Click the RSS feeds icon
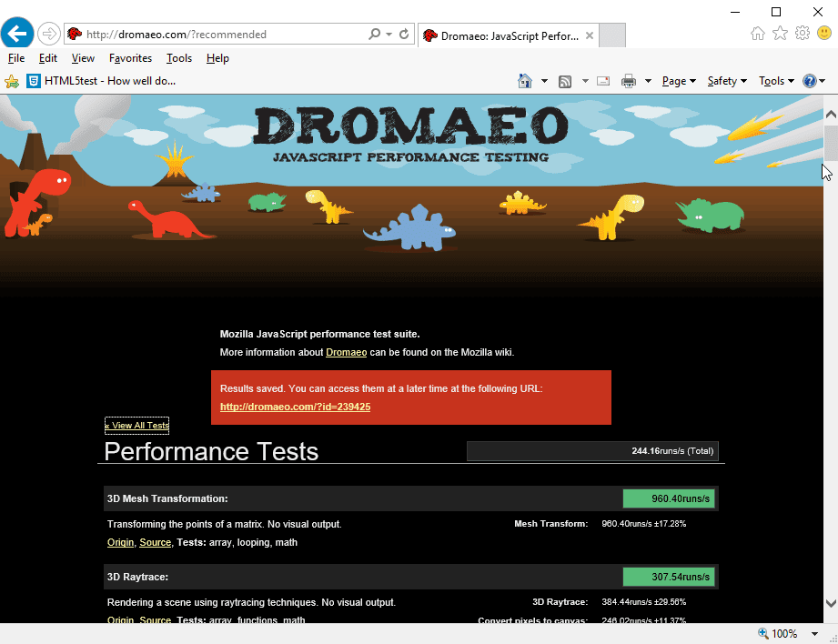 coord(565,81)
